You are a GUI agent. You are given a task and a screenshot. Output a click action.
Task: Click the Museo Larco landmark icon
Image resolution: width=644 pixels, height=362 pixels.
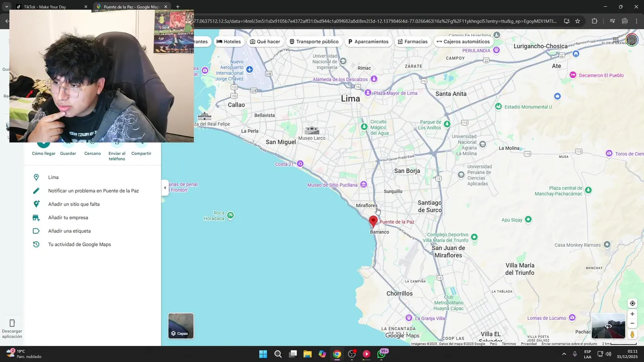pos(312,131)
